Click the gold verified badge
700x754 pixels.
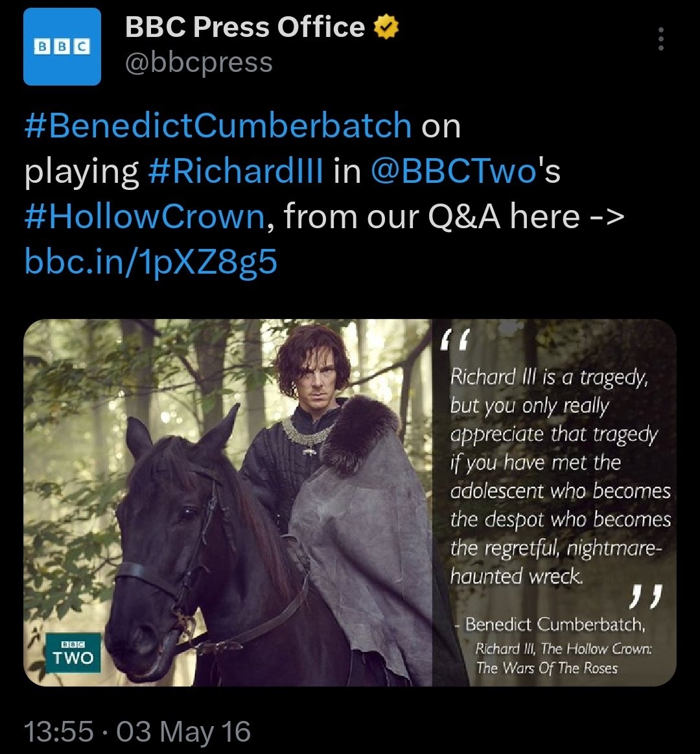(387, 27)
